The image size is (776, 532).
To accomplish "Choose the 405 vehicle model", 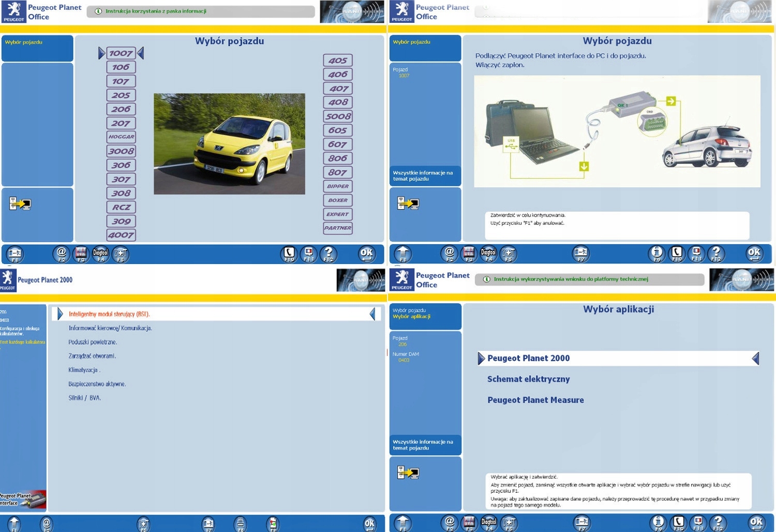I will [x=338, y=61].
